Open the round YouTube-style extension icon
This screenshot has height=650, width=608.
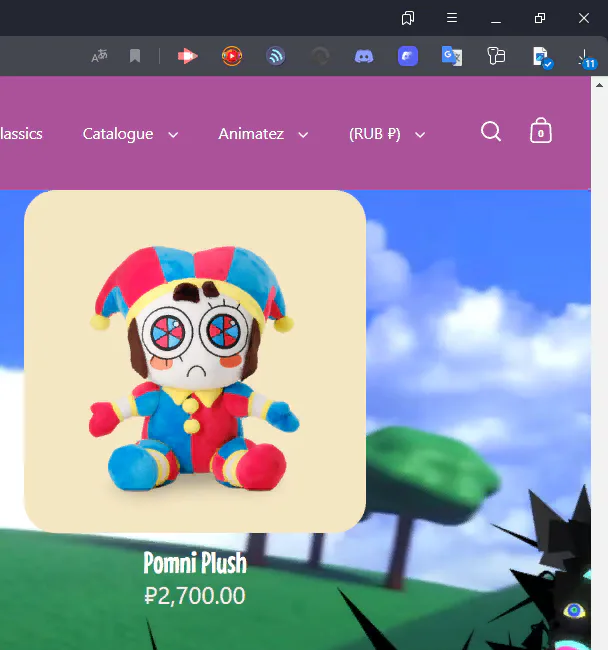[x=232, y=56]
